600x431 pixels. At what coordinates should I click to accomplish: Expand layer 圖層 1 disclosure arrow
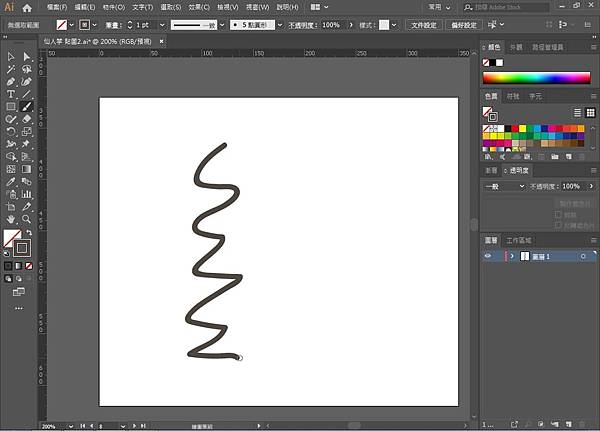(512, 256)
